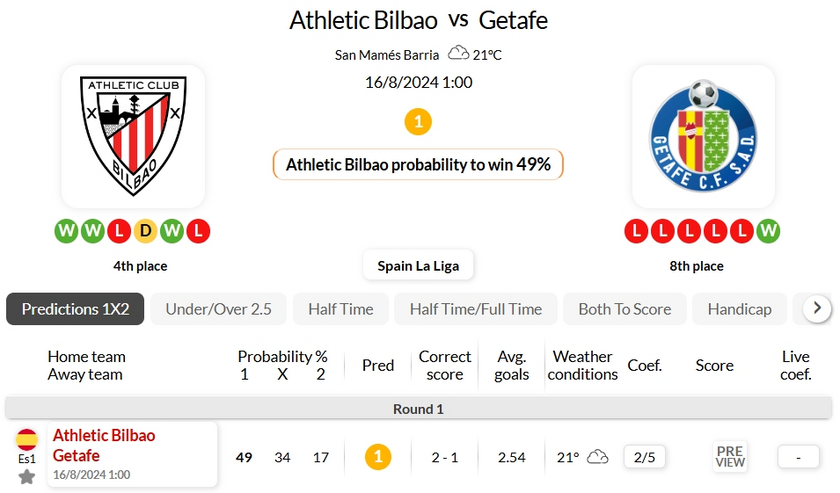The width and height of the screenshot is (840, 493).
Task: Open the Handicap tab
Action: click(x=739, y=309)
